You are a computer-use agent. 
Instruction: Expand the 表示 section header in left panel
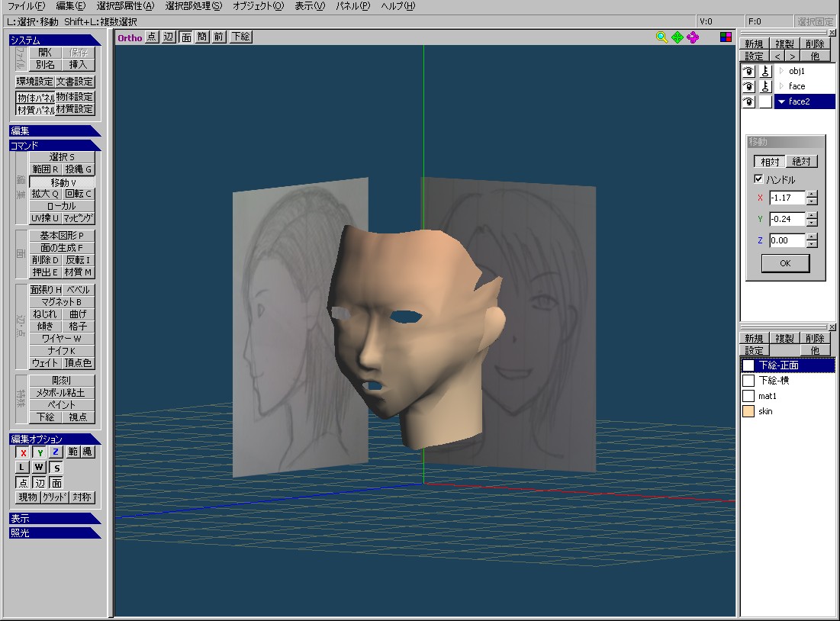[55, 519]
